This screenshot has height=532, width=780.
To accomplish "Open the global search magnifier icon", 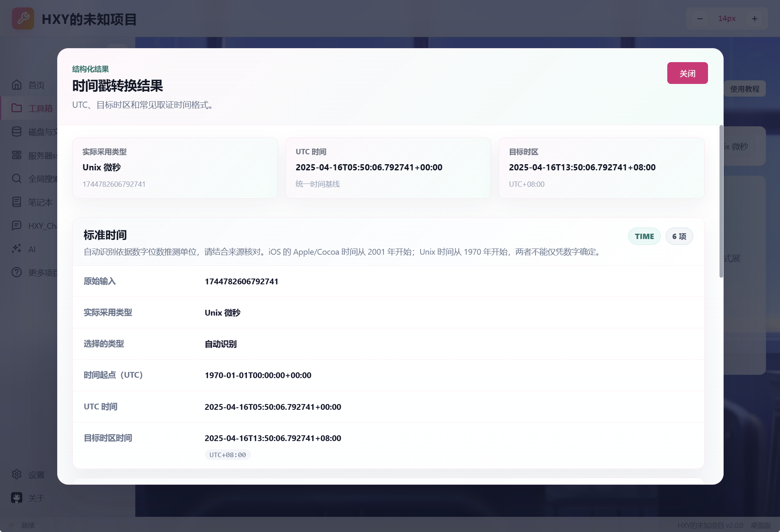I will 16,179.
